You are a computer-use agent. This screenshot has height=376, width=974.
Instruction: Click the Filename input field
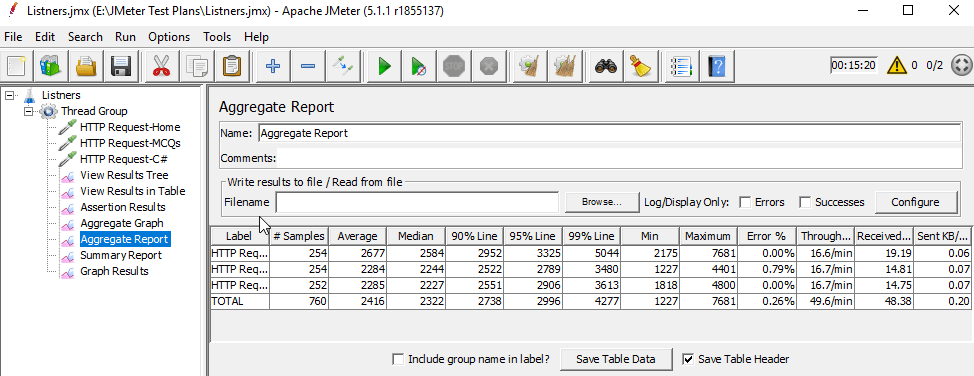[x=417, y=202]
